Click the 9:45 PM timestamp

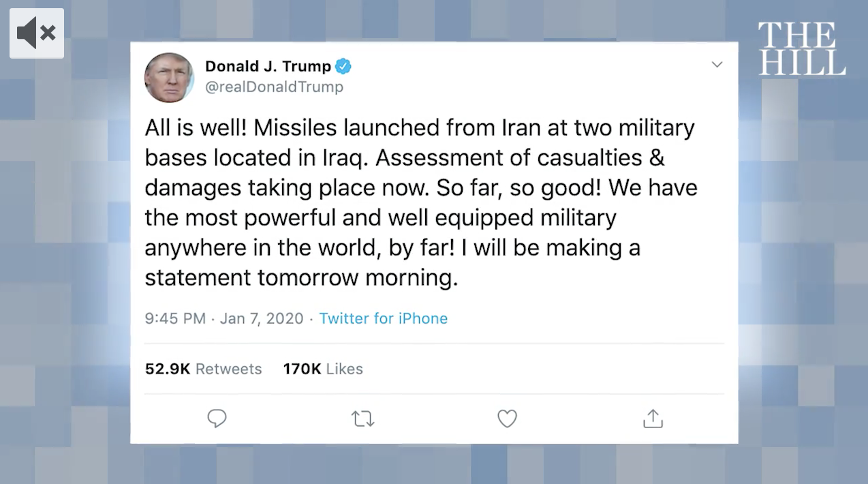(174, 318)
